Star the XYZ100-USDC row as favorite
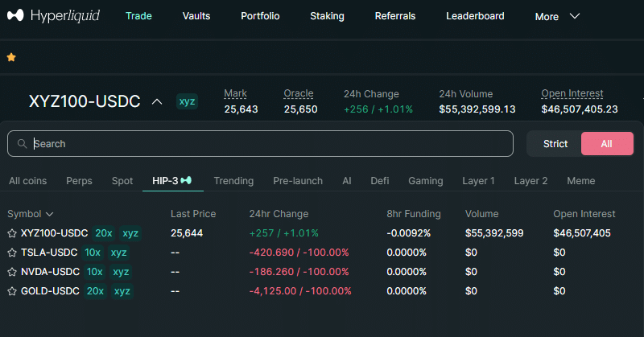The height and width of the screenshot is (337, 644). [x=12, y=233]
